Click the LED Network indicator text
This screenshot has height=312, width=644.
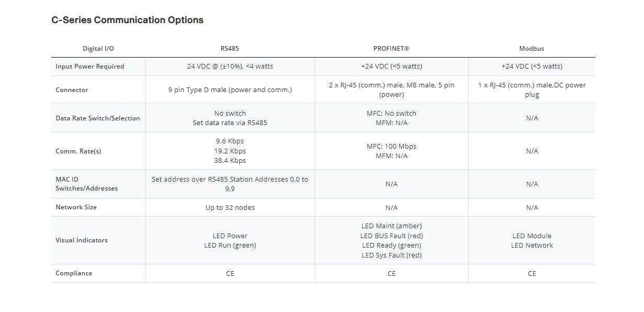pyautogui.click(x=532, y=246)
